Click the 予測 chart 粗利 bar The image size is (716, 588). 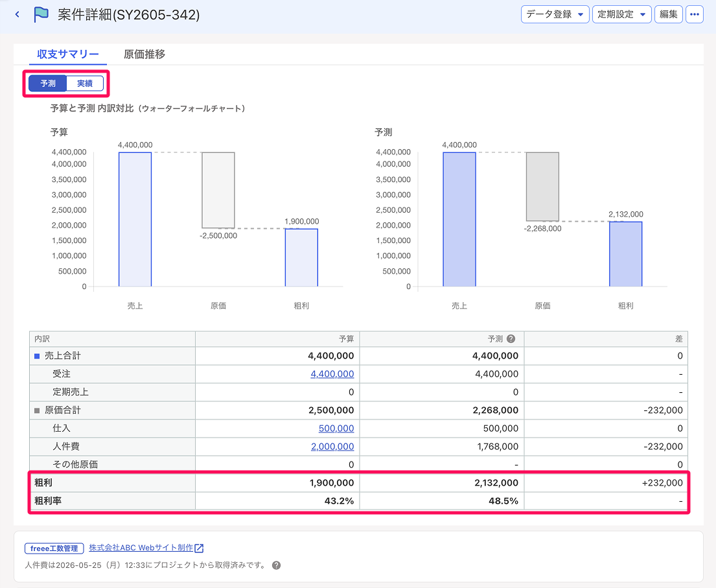(625, 254)
